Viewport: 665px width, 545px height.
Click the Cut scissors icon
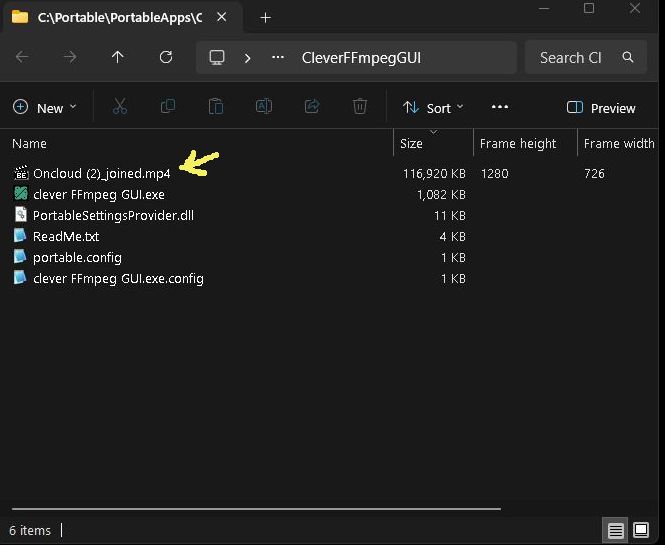[120, 106]
